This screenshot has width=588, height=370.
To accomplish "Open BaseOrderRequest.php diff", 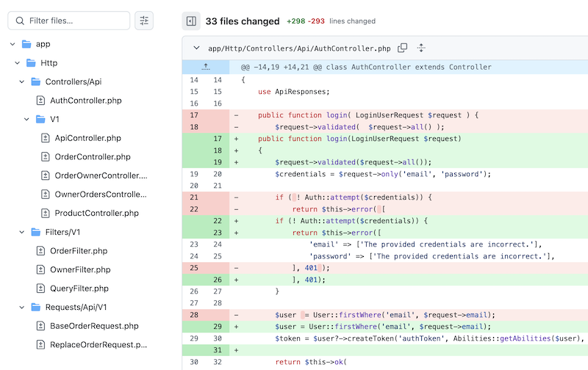I will (x=93, y=326).
